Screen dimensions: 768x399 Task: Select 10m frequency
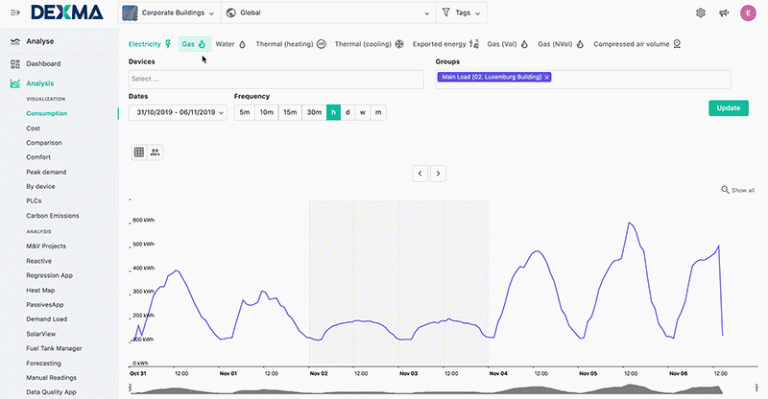pos(266,112)
